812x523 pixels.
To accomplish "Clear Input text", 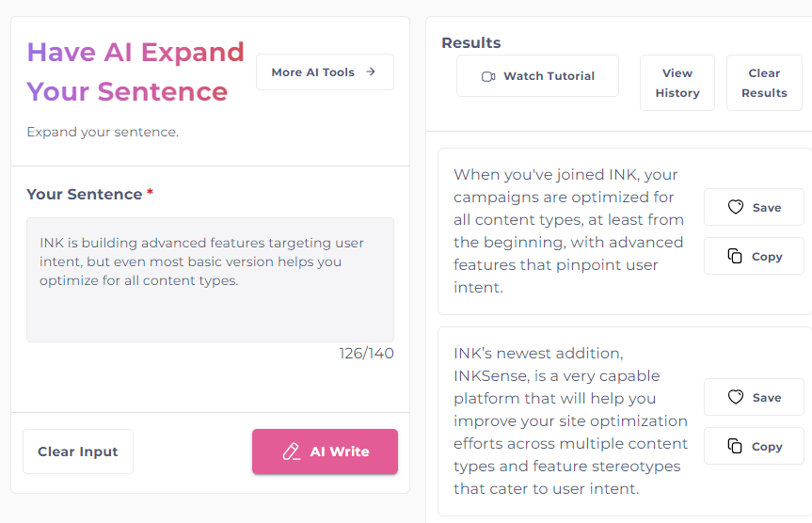I will tap(78, 452).
